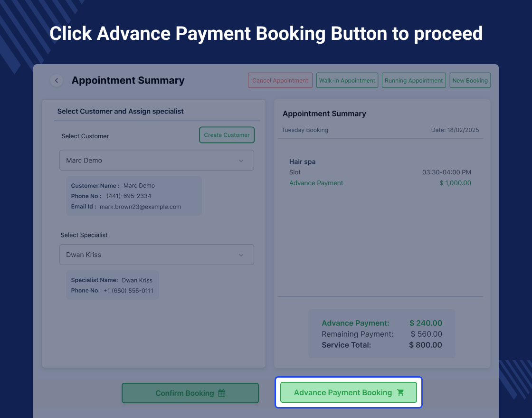Click Customer Name: Marc Demo text
The image size is (532, 418).
(x=113, y=186)
